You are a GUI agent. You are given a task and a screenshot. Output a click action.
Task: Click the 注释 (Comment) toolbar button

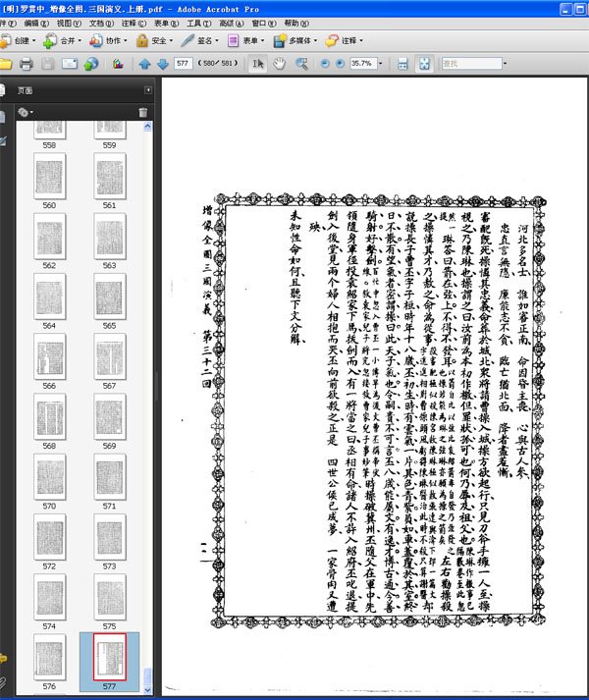[x=344, y=40]
